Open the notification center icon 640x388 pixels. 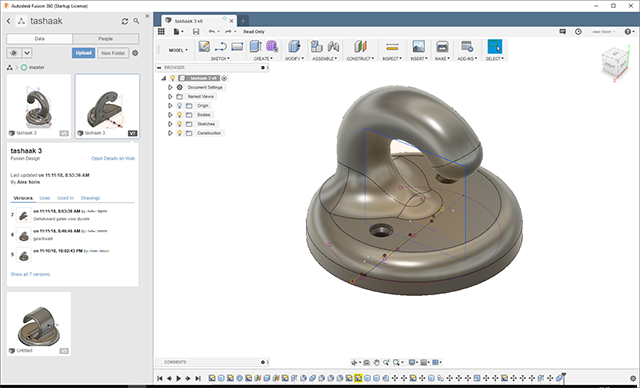(562, 31)
